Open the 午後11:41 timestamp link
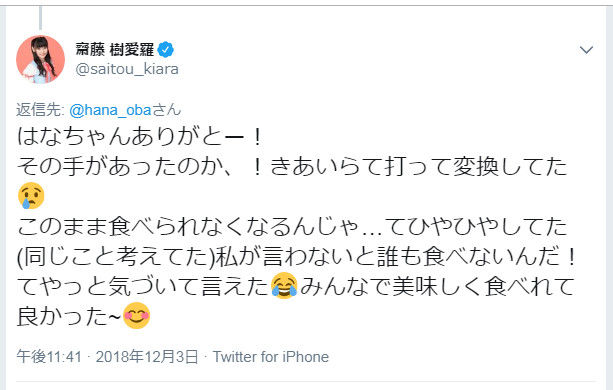Image resolution: width=613 pixels, height=390 pixels. (49, 356)
